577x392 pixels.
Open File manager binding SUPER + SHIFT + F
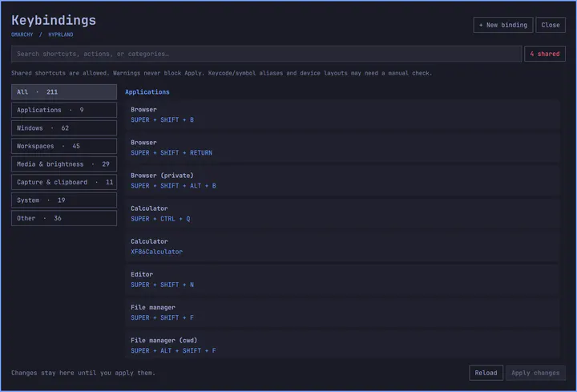tap(342, 313)
